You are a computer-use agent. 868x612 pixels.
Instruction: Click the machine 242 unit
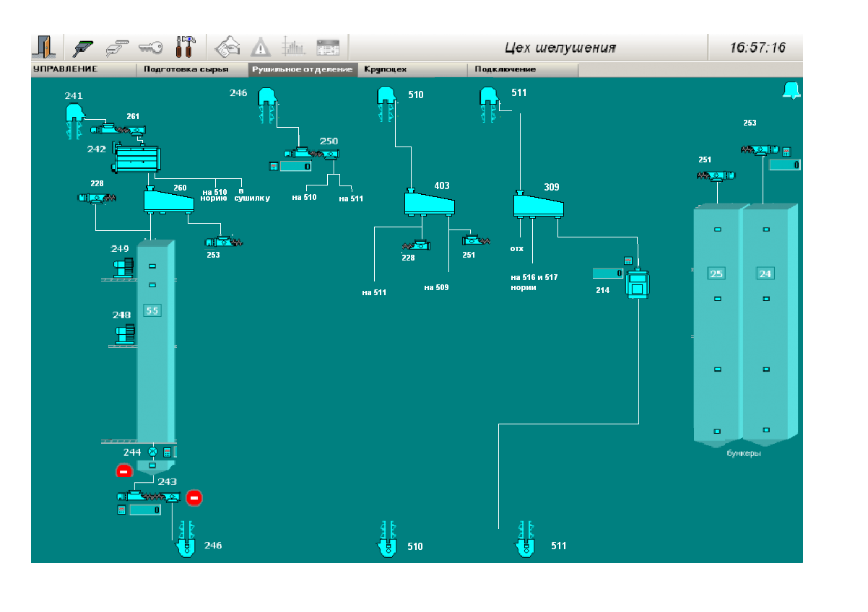[x=137, y=159]
